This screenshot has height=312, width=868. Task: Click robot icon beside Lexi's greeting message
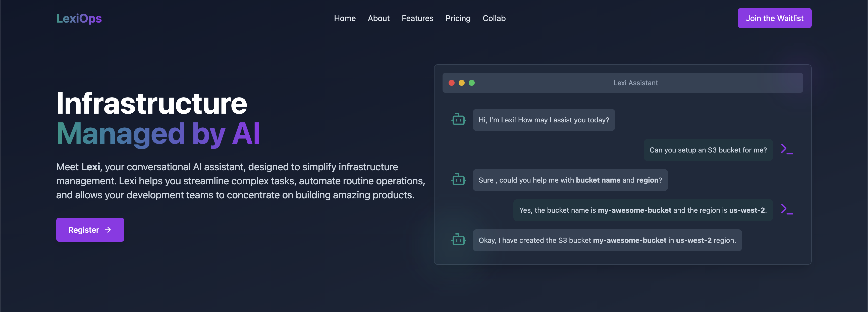[x=458, y=119]
